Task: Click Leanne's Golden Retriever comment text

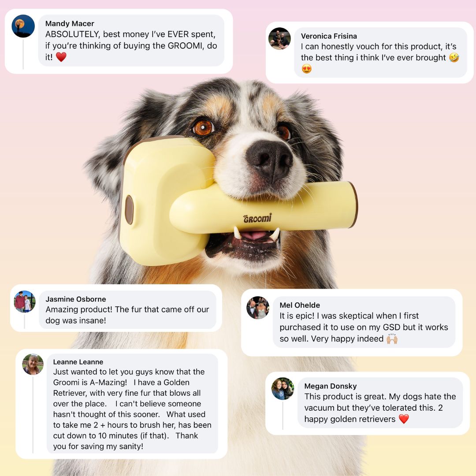Action: (132, 409)
